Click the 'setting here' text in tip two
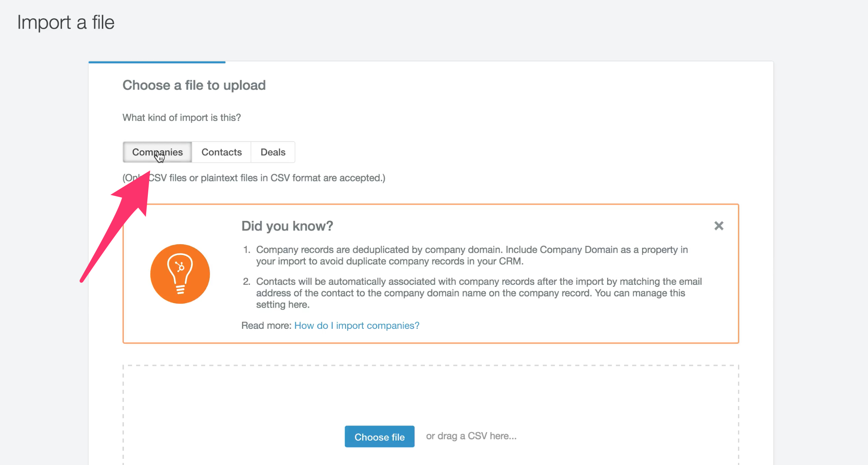 [x=282, y=305]
